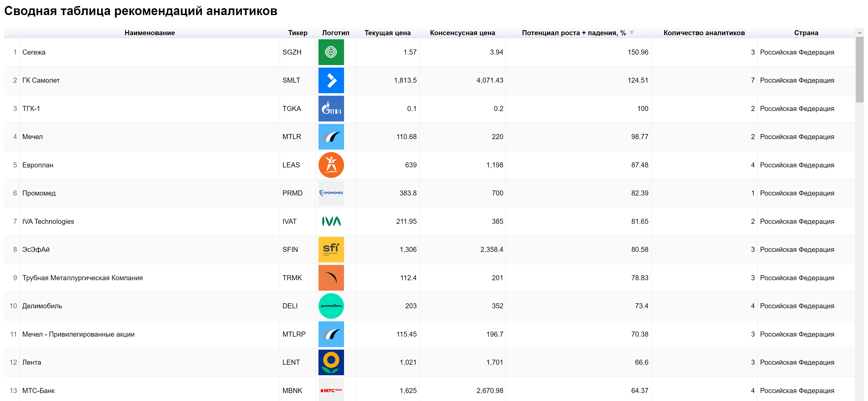The height and width of the screenshot is (401, 868).
Task: Click the Делимобиль teal circle logo
Action: point(331,306)
